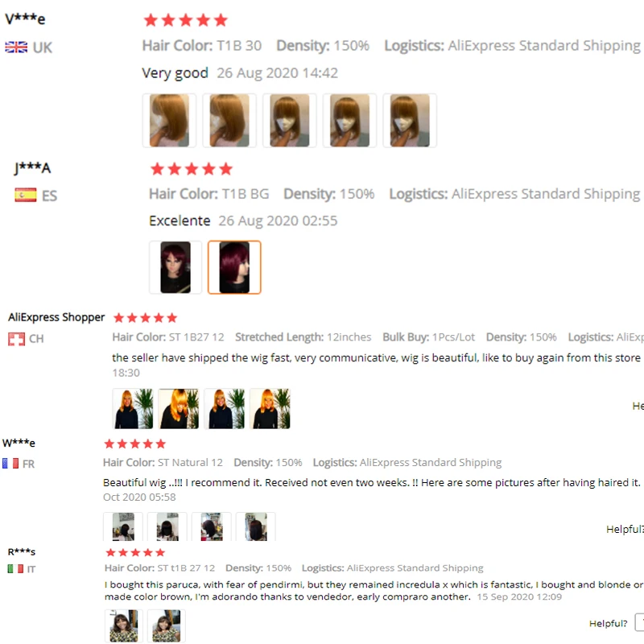The height and width of the screenshot is (644, 644).
Task: Click the Switzerland flag icon beside AliExpress Shopper
Action: [16, 339]
